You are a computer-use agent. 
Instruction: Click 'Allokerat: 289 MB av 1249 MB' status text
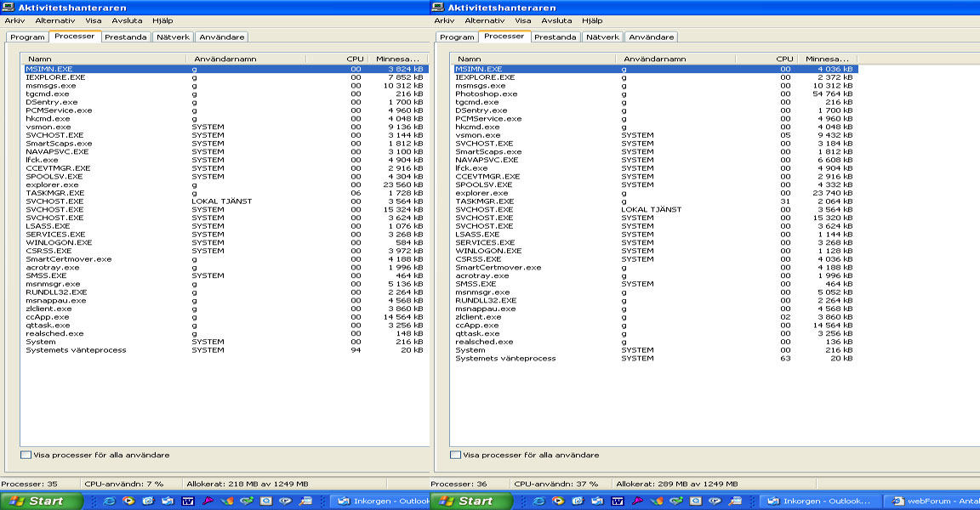677,484
